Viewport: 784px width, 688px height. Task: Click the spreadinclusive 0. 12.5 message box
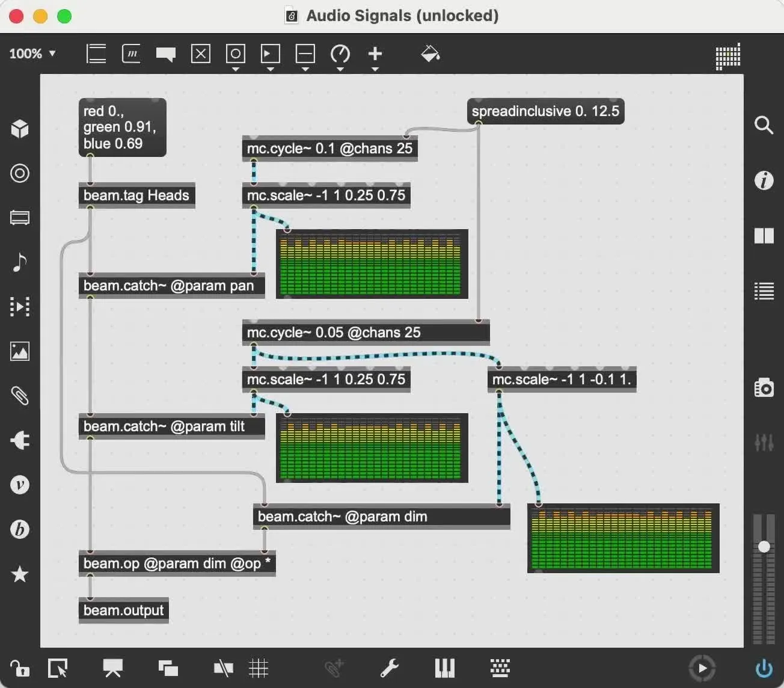click(545, 112)
